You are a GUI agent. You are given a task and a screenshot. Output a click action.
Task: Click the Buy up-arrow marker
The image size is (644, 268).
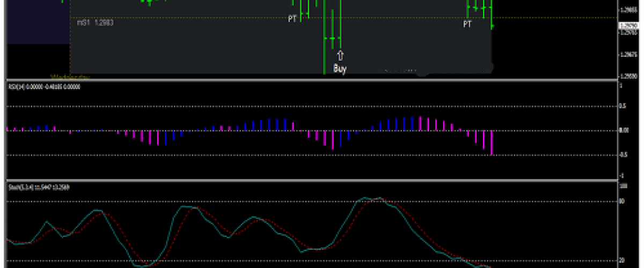340,55
